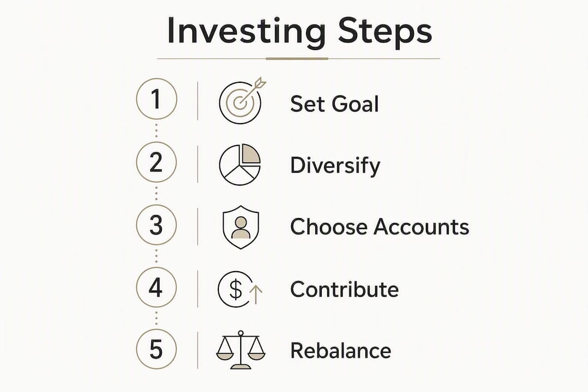
Task: Click dotted connector between steps 4 and 5
Action: [x=156, y=318]
